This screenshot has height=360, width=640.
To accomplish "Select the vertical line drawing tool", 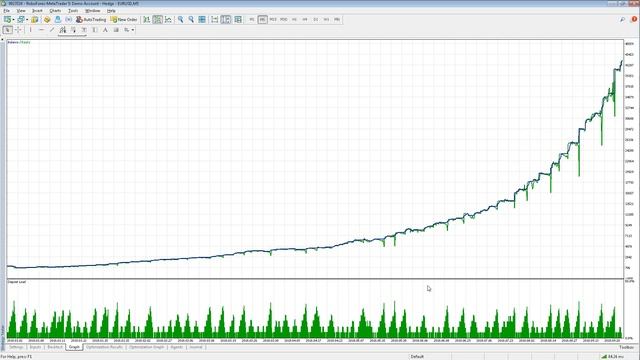I will 31,30.
